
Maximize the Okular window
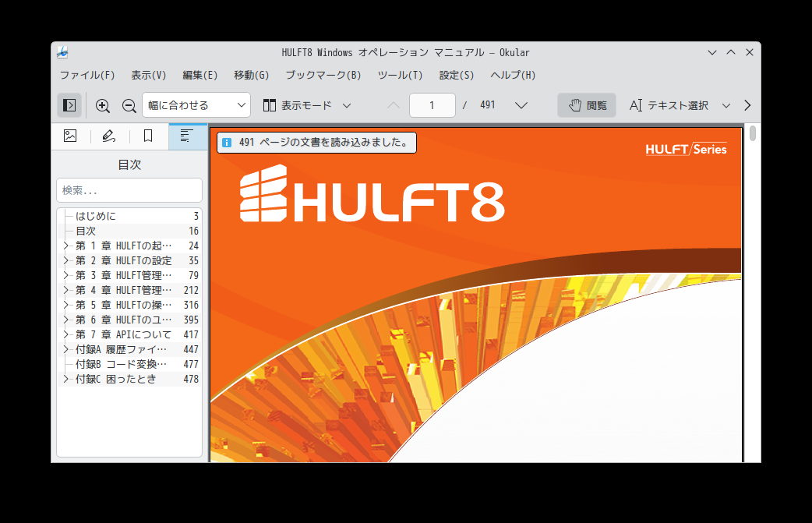731,52
